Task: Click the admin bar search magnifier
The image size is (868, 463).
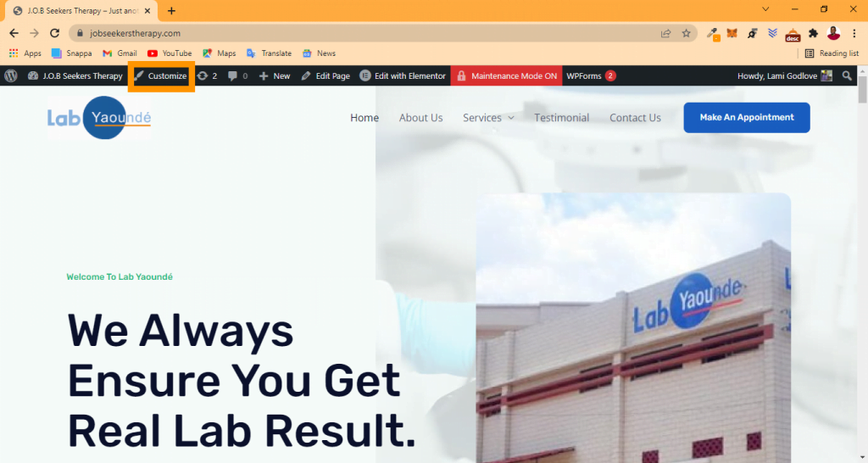Action: 847,75
